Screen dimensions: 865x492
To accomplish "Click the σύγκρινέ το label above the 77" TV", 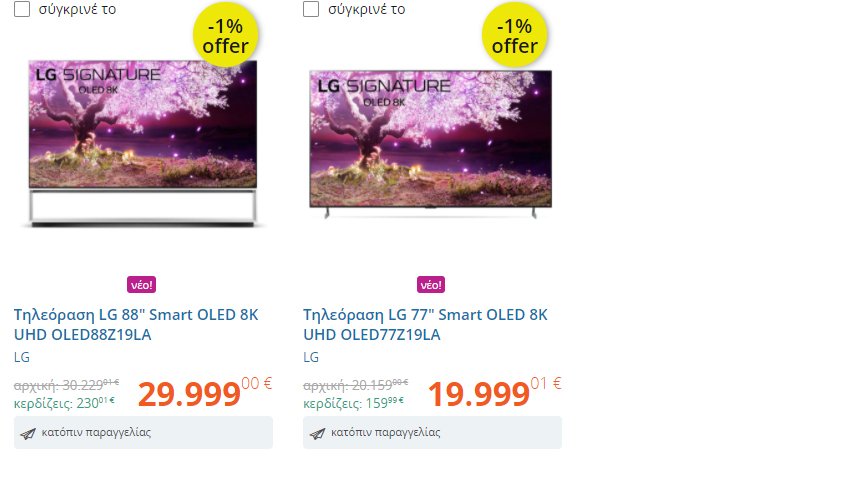I will coord(366,9).
